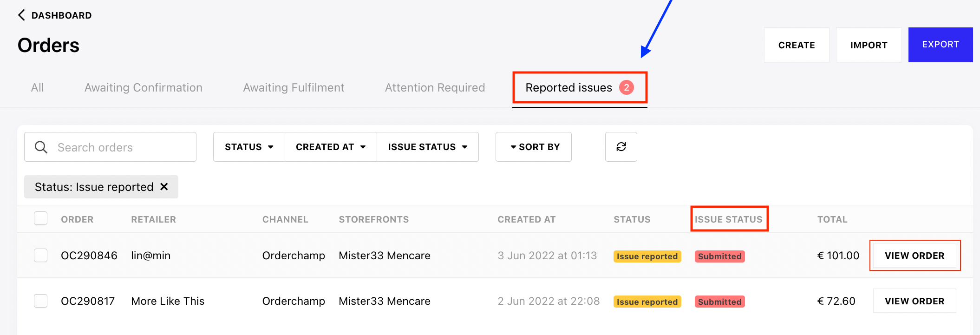Select the Attention Required tab
The image size is (980, 335).
click(435, 87)
